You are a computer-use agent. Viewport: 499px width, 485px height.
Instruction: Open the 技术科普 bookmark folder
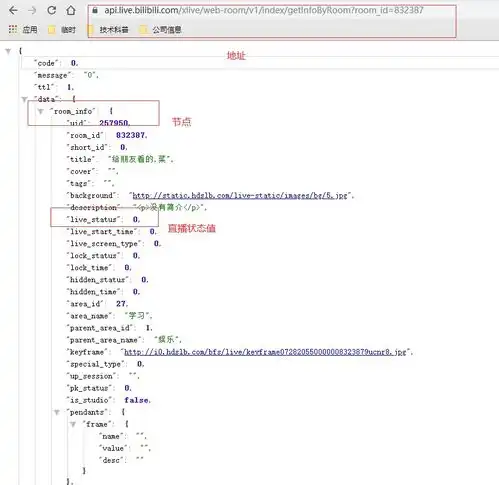108,30
